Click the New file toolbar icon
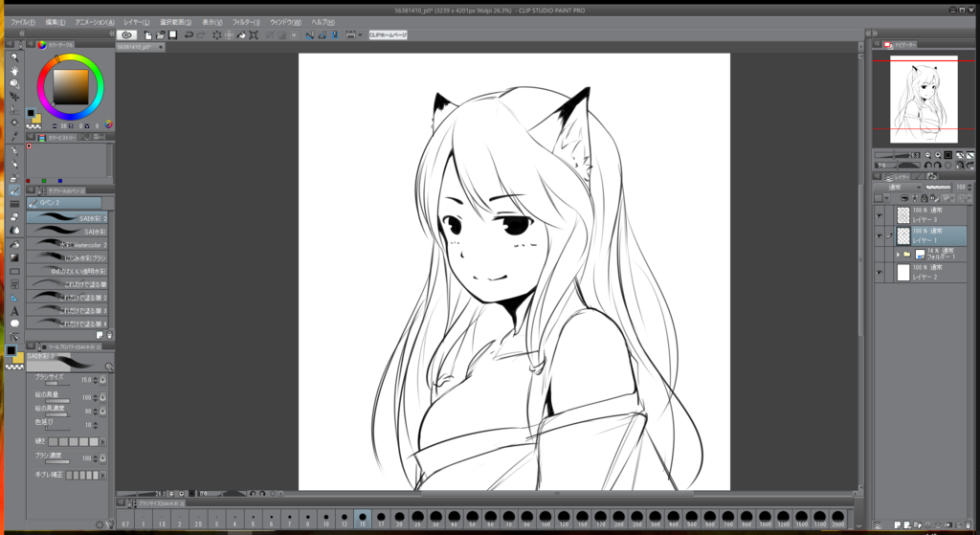The width and height of the screenshot is (980, 535). 148,35
